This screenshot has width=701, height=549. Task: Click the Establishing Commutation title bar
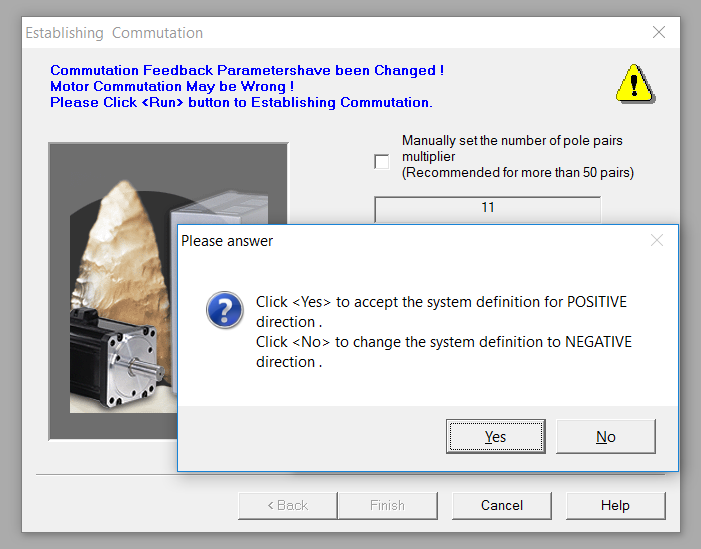tap(333, 33)
